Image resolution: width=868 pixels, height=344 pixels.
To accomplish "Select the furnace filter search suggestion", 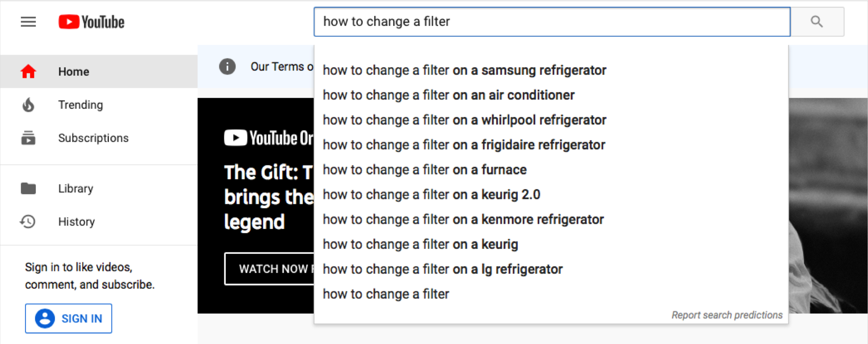I will [424, 169].
